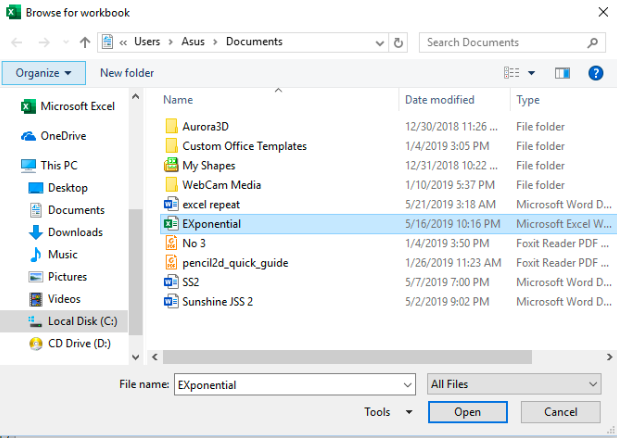The image size is (617, 438).
Task: Click the Change your view icon
Action: tap(511, 73)
